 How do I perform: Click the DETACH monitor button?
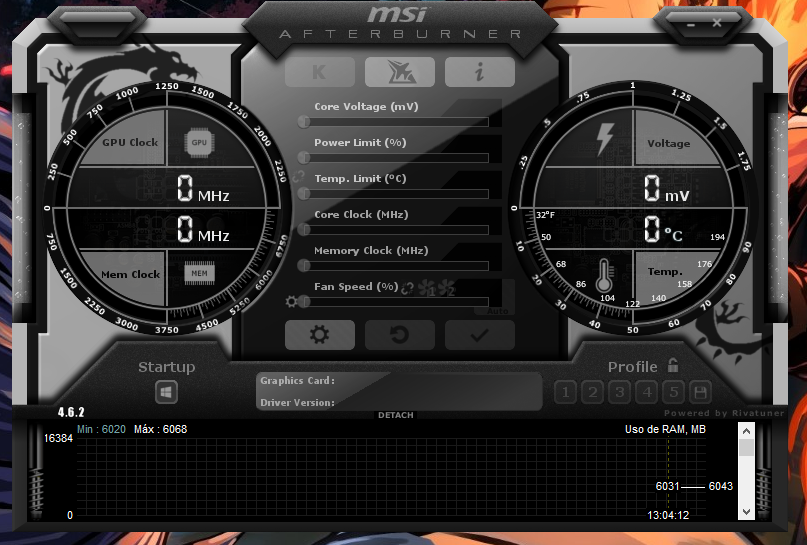(x=396, y=415)
